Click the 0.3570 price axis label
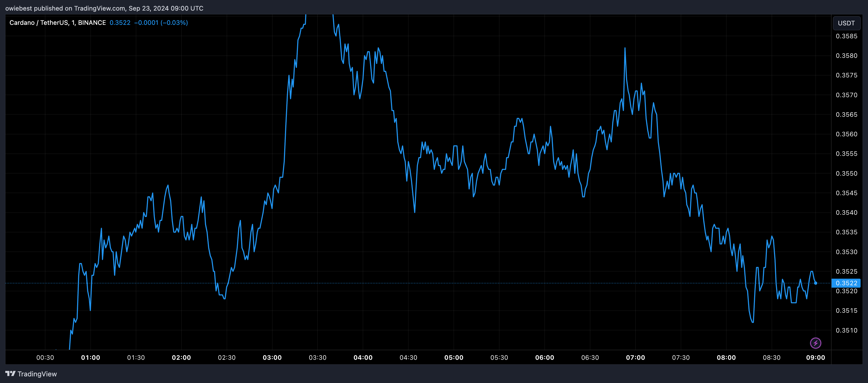 click(x=846, y=95)
